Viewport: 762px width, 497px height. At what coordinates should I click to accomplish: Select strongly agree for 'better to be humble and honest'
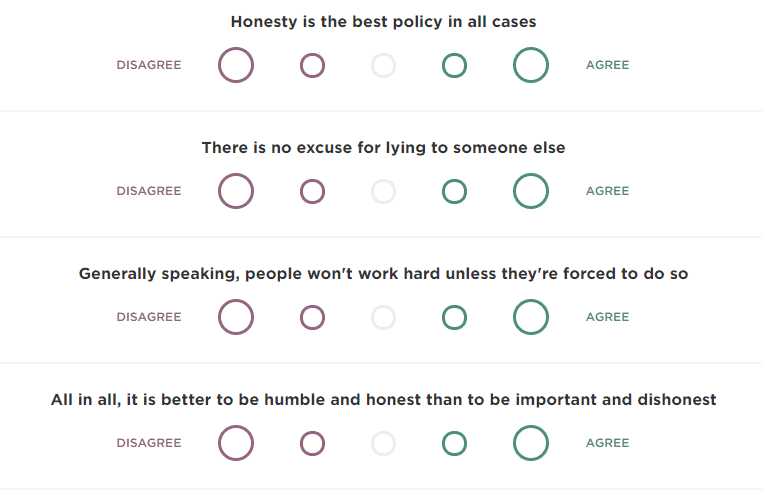[x=531, y=443]
